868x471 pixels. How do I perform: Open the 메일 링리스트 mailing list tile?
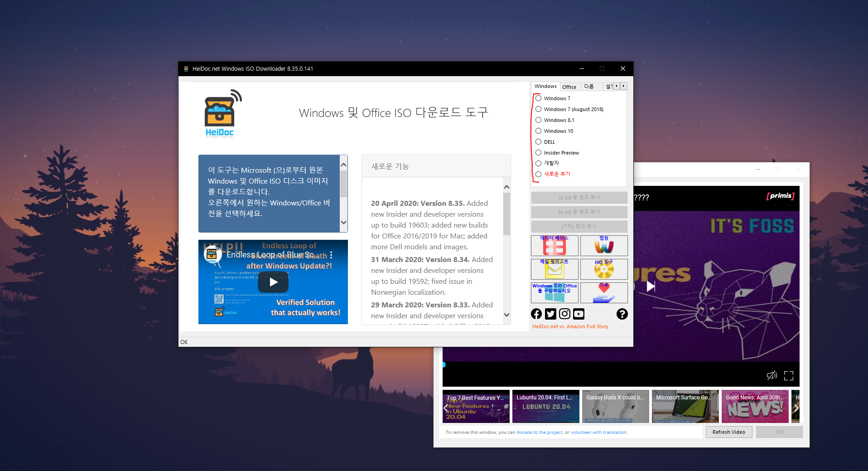[555, 269]
